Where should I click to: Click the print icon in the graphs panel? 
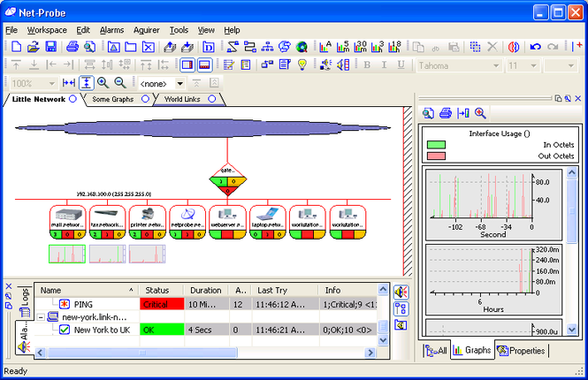(x=445, y=113)
